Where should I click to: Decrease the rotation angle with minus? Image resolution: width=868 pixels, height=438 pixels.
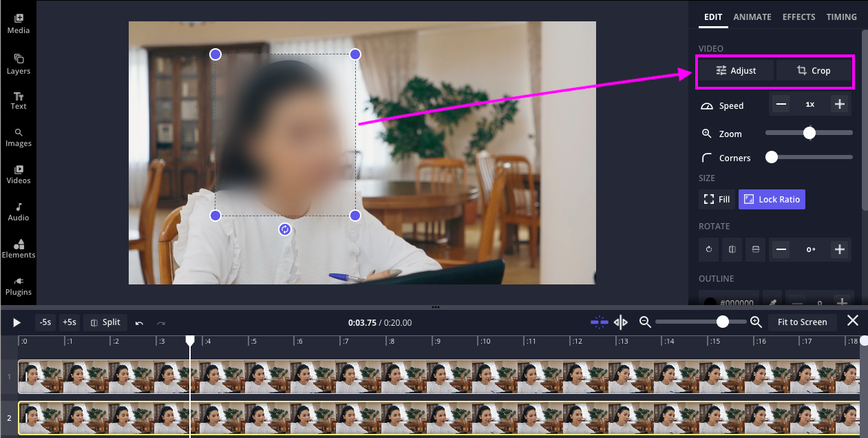point(780,249)
